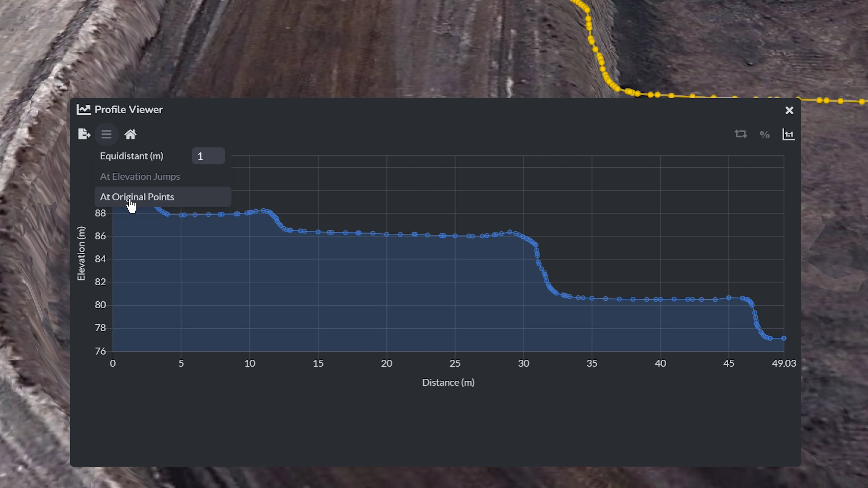This screenshot has height=488, width=868.
Task: Click the profile point near 45 m distance
Action: click(x=729, y=298)
